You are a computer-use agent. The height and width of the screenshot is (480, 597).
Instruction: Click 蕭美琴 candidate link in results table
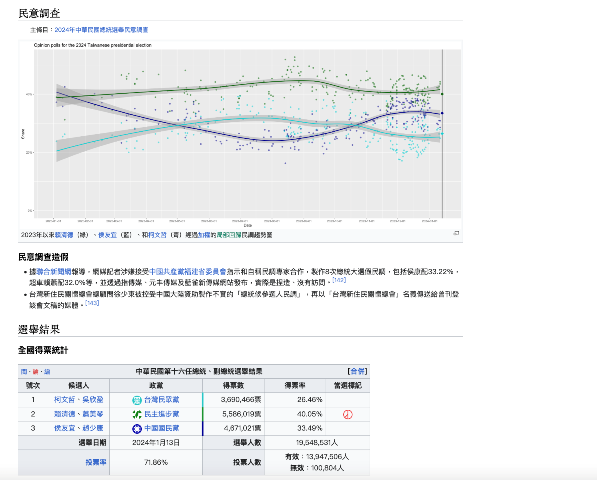coord(93,414)
